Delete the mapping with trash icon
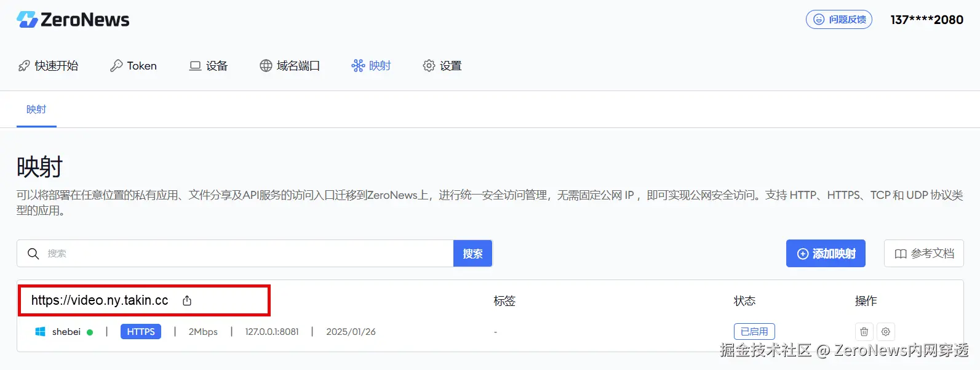Viewport: 980px width, 370px height. pos(864,332)
